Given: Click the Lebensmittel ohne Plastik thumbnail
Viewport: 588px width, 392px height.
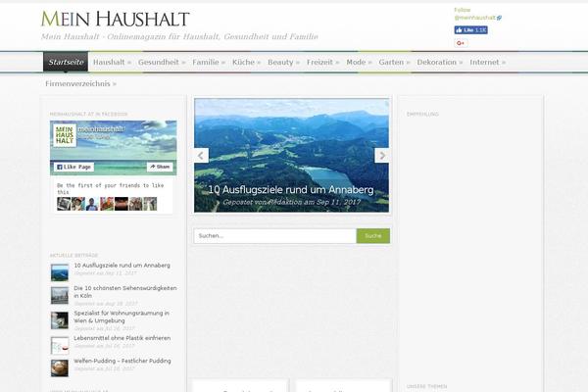Looking at the screenshot, I should [x=60, y=345].
